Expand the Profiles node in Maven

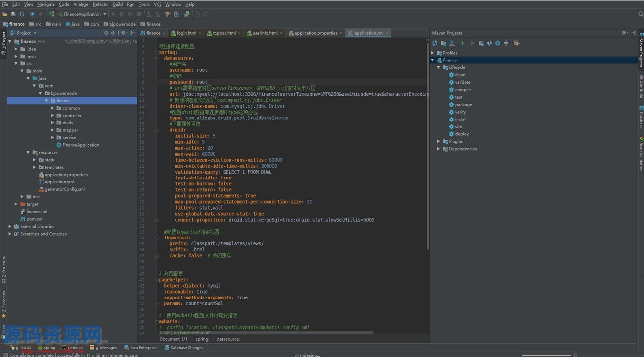click(x=433, y=53)
